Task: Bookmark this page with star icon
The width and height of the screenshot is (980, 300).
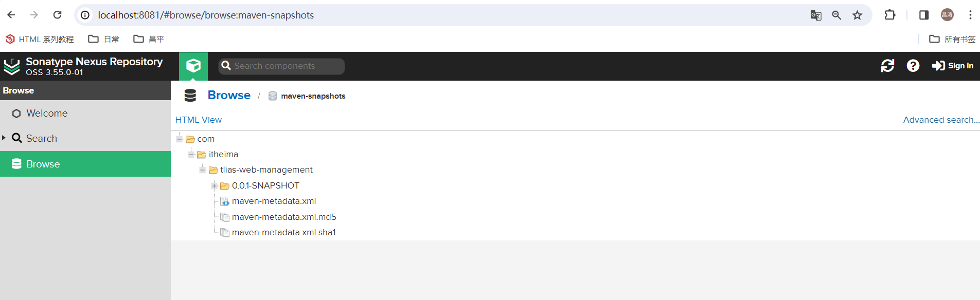Action: [857, 15]
